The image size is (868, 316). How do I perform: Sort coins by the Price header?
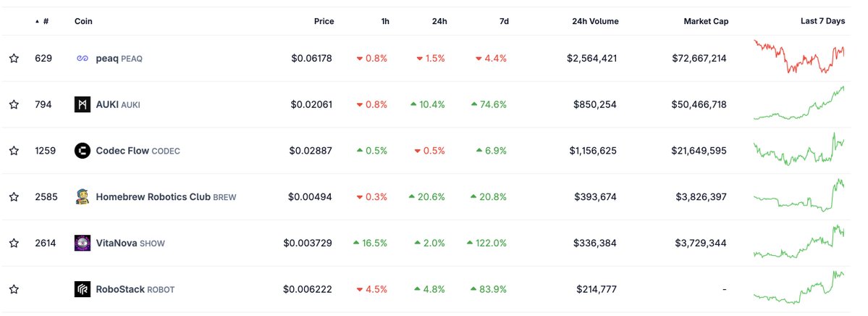point(324,22)
